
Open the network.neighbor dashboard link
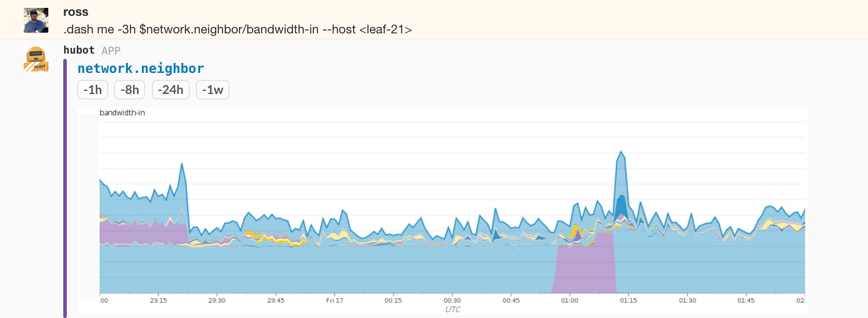point(141,69)
